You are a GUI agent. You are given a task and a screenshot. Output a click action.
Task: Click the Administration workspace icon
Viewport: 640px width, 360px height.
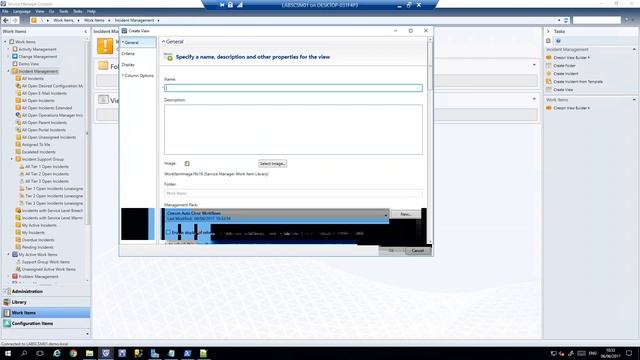(7, 291)
